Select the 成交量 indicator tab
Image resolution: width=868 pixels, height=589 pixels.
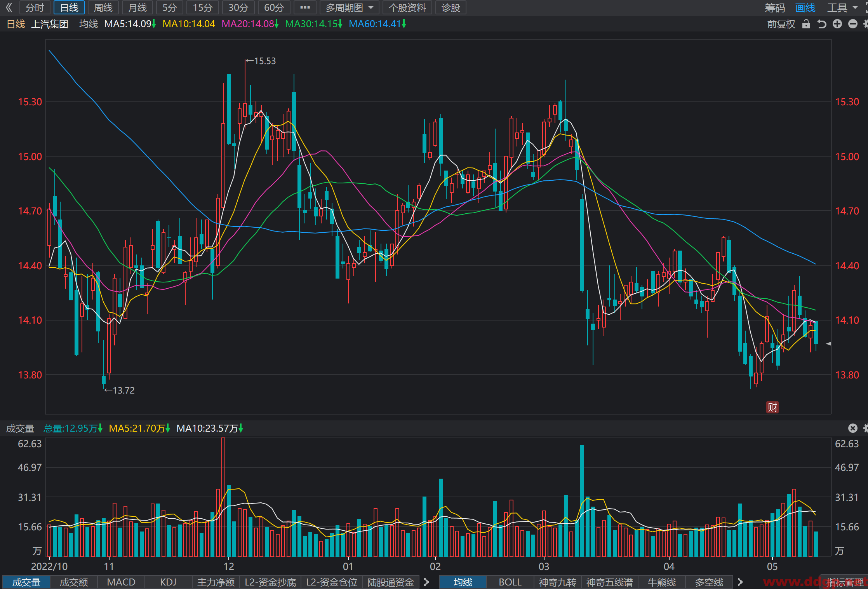pyautogui.click(x=26, y=582)
